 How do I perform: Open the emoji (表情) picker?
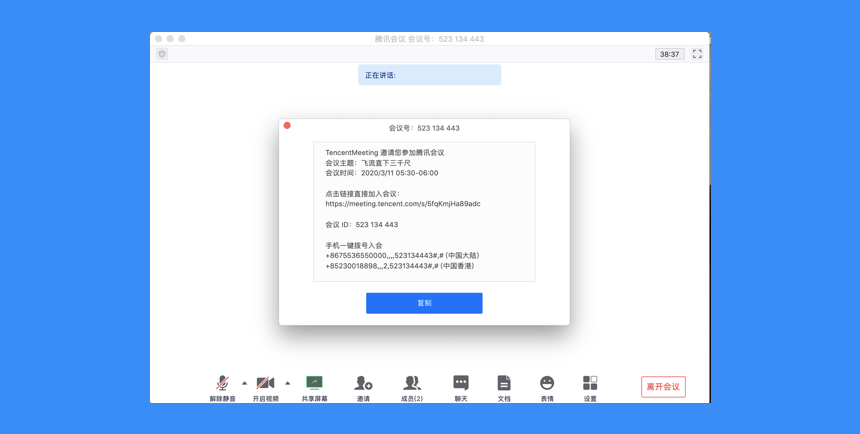[x=547, y=388]
